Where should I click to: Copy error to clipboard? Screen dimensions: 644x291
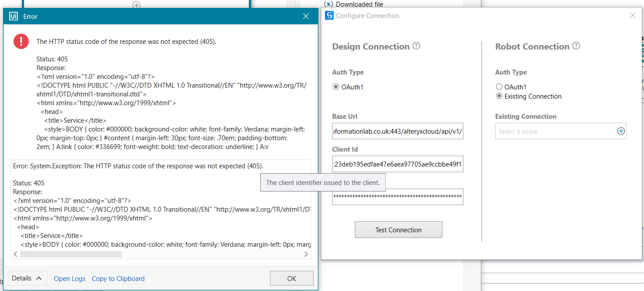[118, 279]
